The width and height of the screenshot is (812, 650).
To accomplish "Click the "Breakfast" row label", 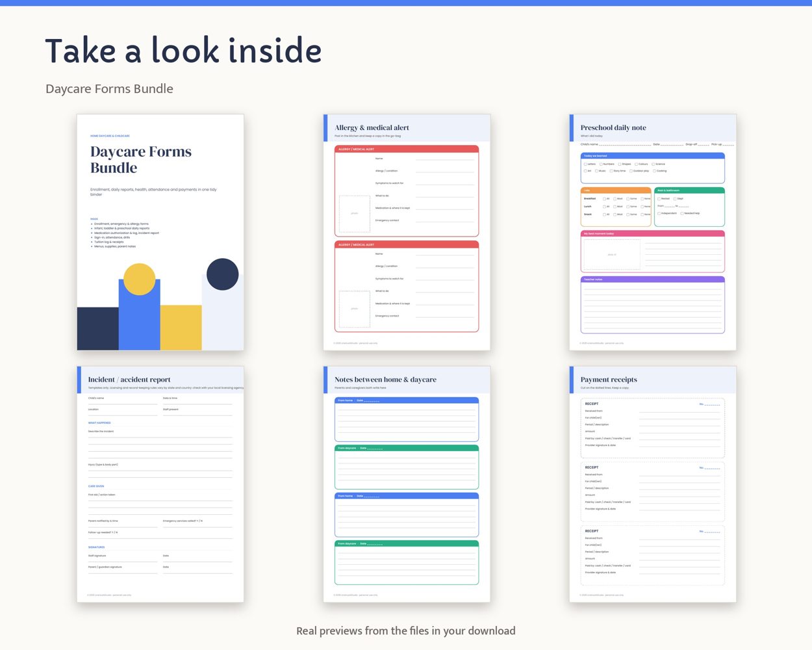I will click(590, 199).
